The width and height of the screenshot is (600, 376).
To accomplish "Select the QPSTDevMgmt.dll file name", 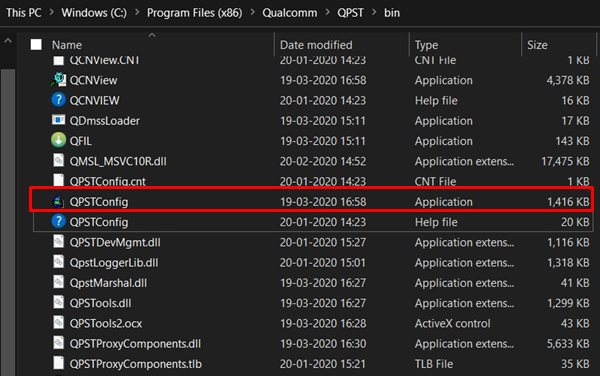I will coord(115,243).
